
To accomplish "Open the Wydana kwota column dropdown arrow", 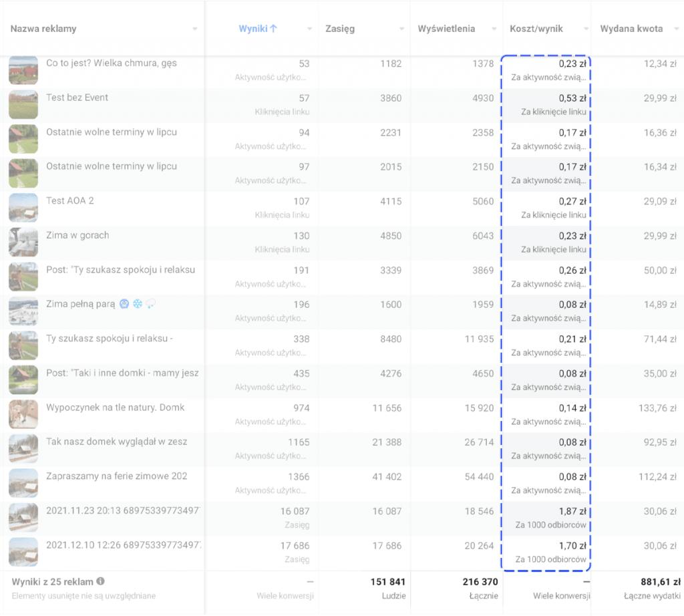I will coord(677,29).
